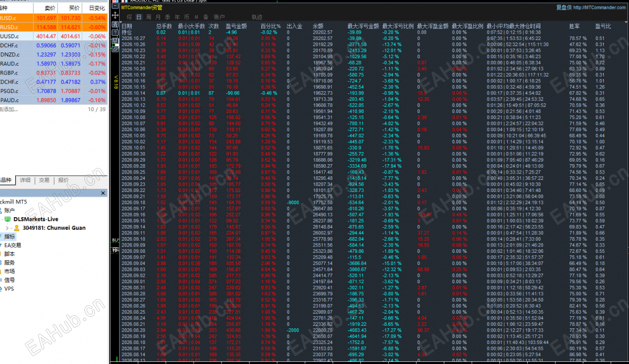629x364 pixels.
Task: Select the symbol row priced 4014.47
Action: [54, 36]
